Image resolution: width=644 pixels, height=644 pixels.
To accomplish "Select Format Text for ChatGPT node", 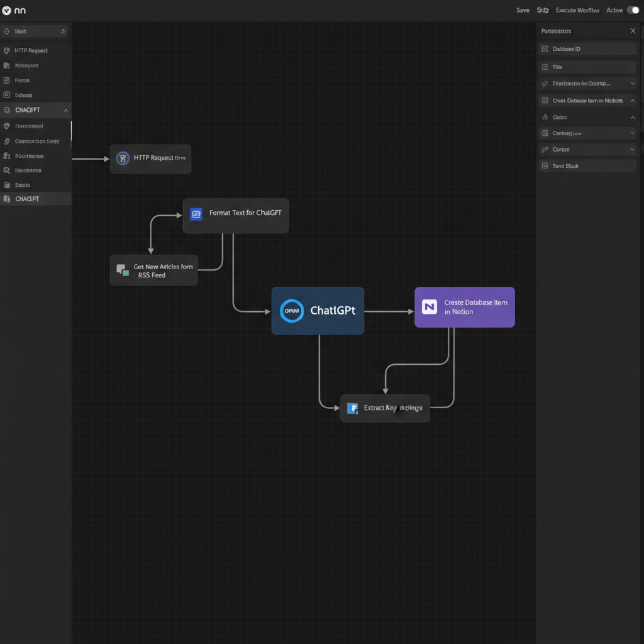I will (235, 216).
